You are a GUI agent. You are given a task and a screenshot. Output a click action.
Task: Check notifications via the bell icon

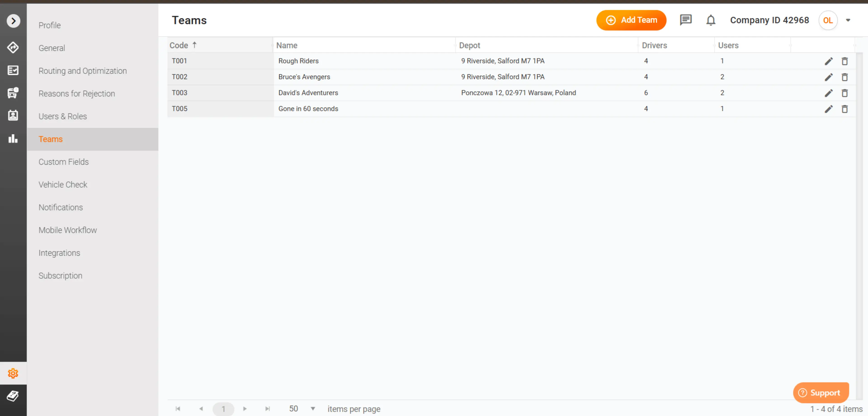click(711, 20)
